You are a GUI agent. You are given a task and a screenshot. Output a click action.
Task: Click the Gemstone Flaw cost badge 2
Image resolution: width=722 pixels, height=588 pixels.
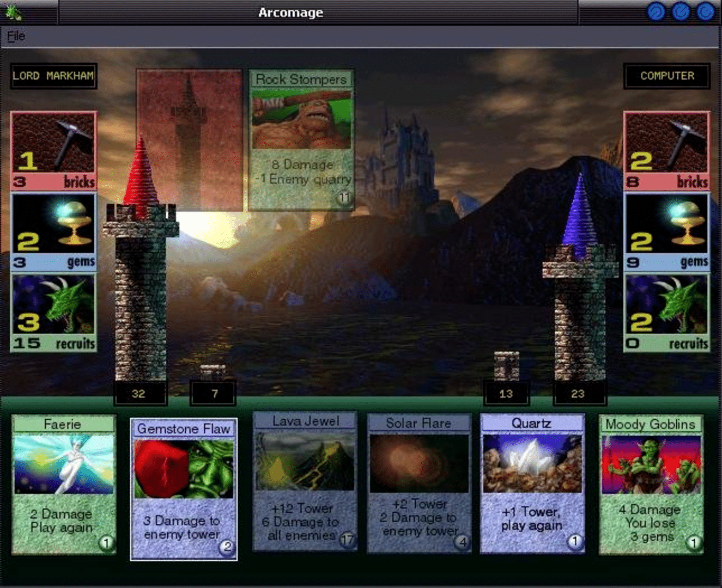click(227, 547)
